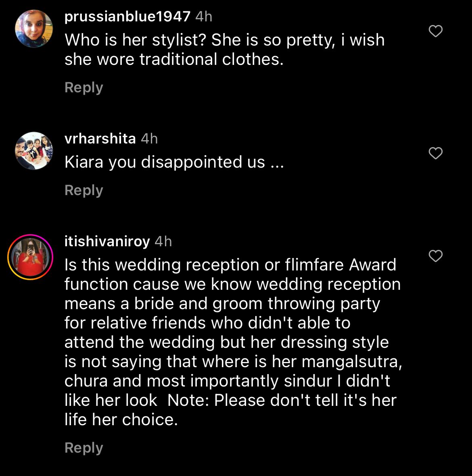Image resolution: width=472 pixels, height=476 pixels.
Task: Like vrharshita's comment with the heart
Action: point(435,153)
